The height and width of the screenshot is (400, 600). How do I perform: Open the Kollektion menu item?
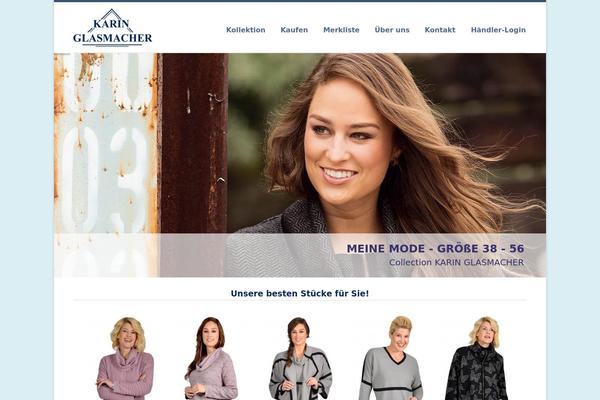246,30
